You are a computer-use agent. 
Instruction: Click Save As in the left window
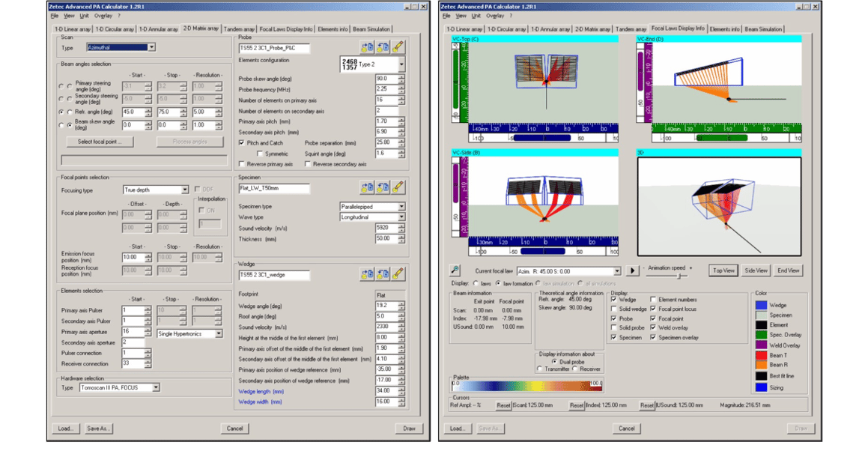point(99,429)
